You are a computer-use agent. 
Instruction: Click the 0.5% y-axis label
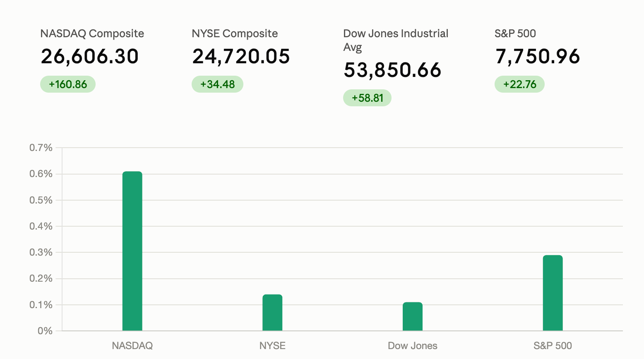[41, 200]
